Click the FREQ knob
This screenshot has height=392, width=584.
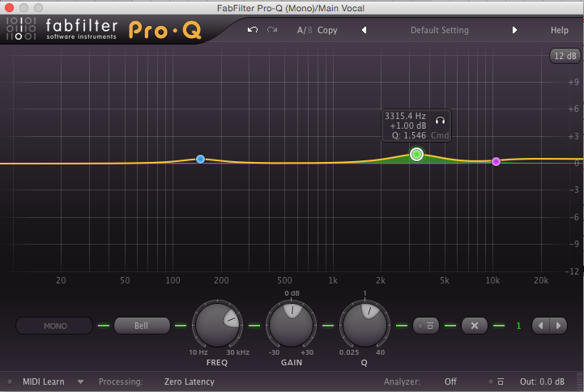pos(217,325)
